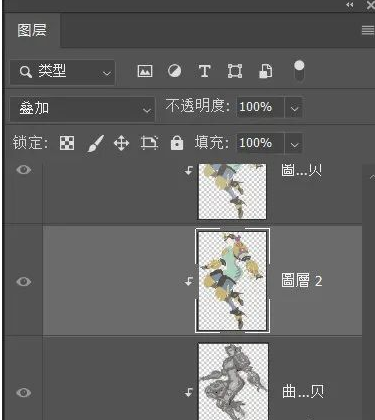Filter for shape layers icon
This screenshot has height=420, width=375.
point(235,71)
